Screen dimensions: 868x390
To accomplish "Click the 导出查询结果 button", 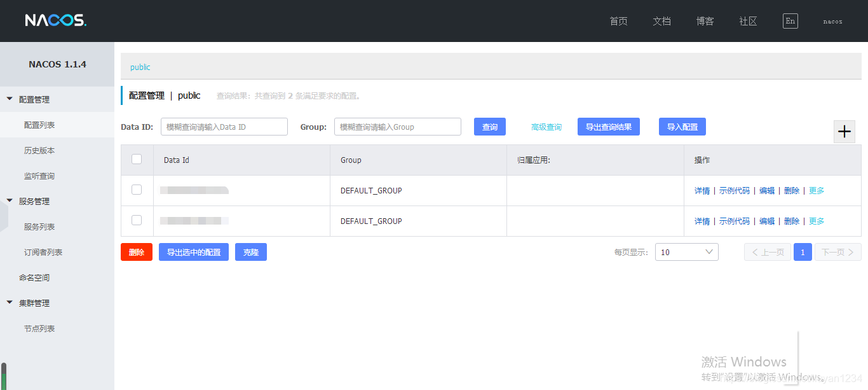I will click(609, 127).
